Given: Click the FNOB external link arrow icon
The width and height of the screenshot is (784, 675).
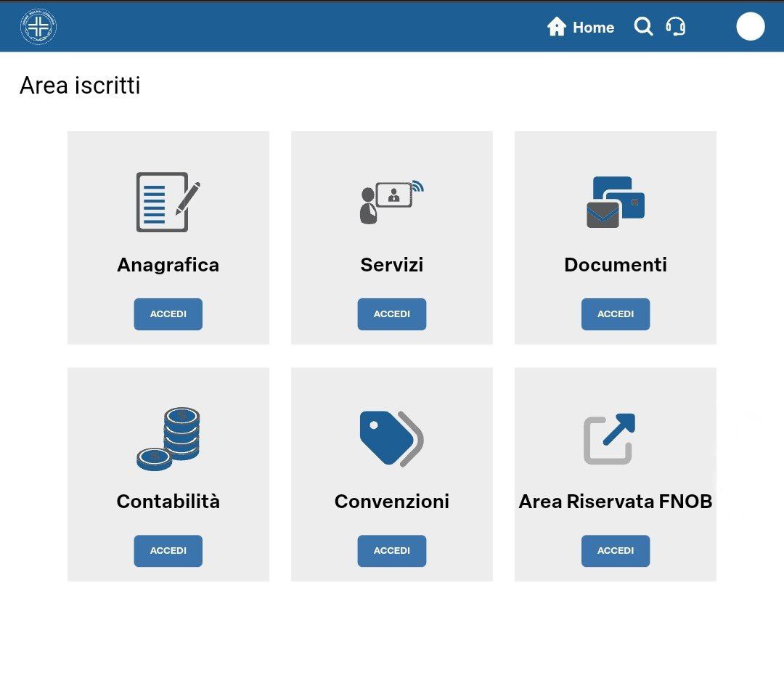Looking at the screenshot, I should pos(610,438).
